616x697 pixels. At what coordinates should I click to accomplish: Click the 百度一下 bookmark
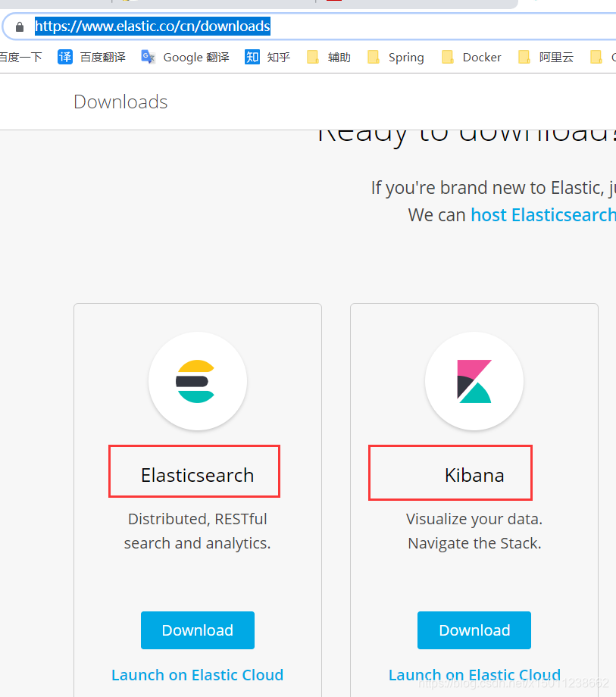pos(20,58)
